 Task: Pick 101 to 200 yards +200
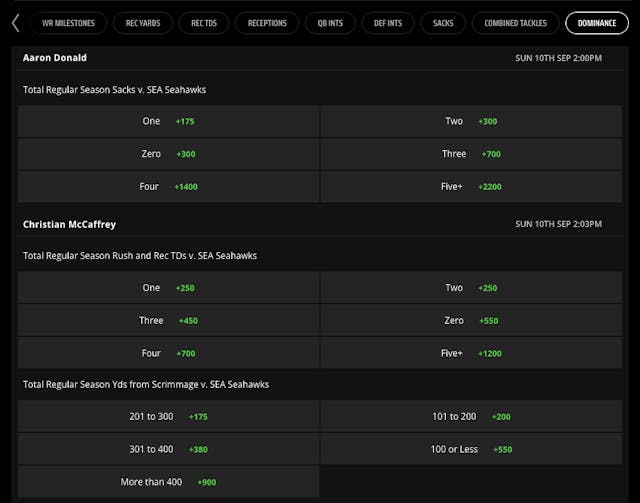click(x=471, y=416)
